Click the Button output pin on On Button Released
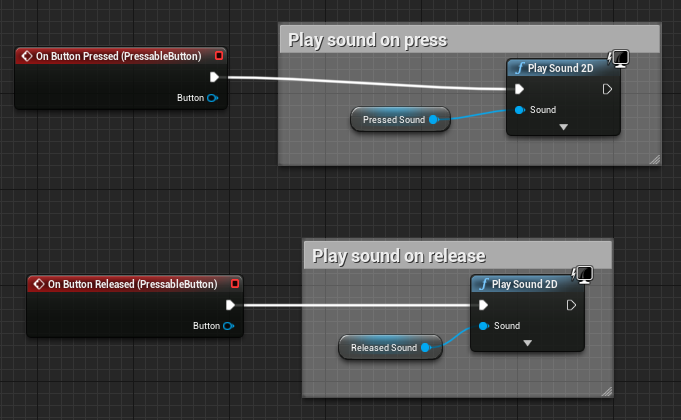Image resolution: width=681 pixels, height=420 pixels. pyautogui.click(x=228, y=326)
